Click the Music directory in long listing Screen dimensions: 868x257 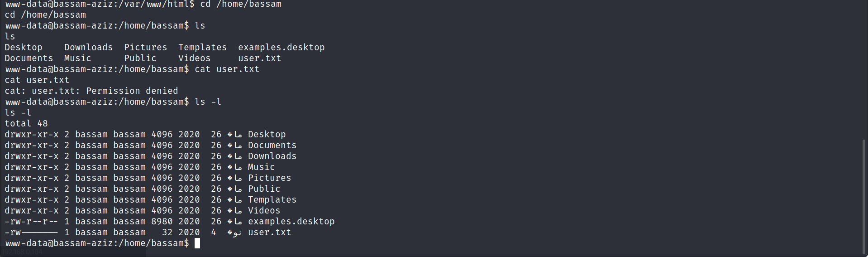pos(261,167)
